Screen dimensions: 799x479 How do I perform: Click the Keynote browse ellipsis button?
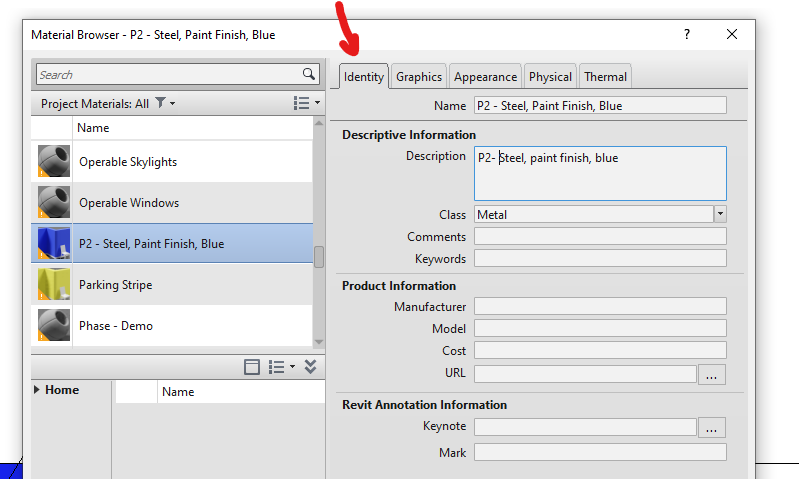pos(711,428)
